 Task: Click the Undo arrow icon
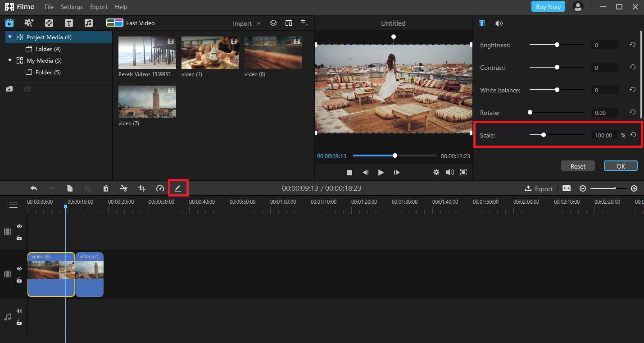(x=34, y=188)
